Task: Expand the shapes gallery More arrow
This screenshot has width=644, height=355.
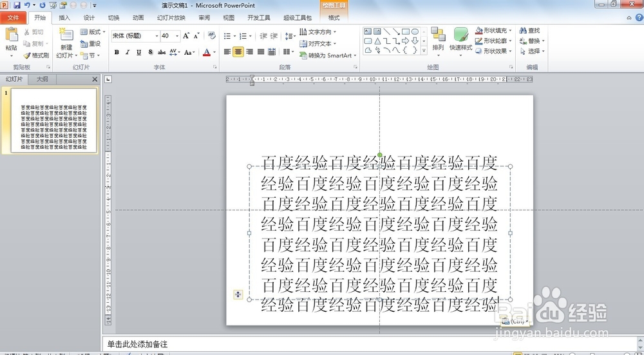Action: point(424,50)
